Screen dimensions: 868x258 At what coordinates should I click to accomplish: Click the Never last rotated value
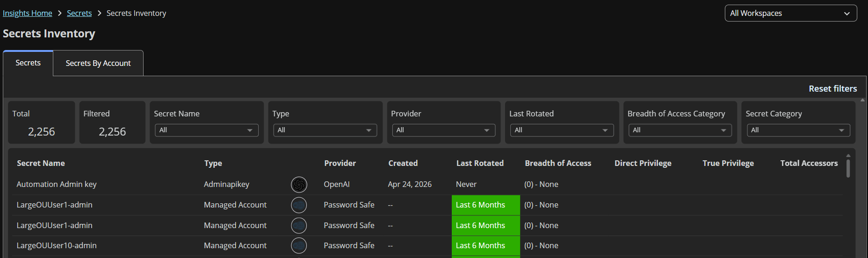point(466,184)
